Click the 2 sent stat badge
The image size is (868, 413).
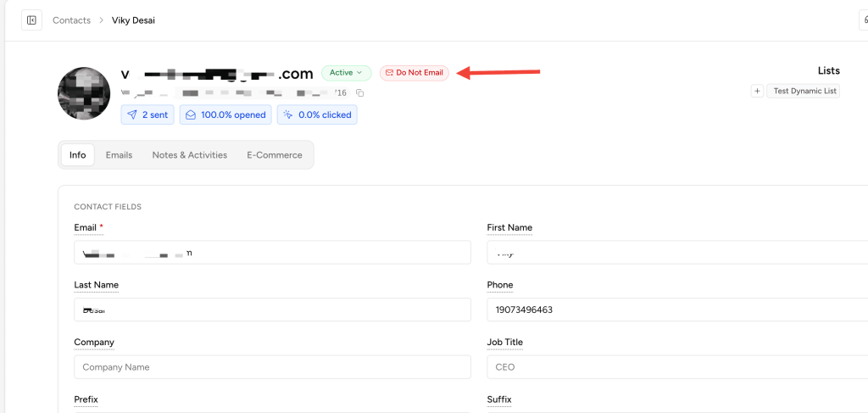tap(147, 114)
